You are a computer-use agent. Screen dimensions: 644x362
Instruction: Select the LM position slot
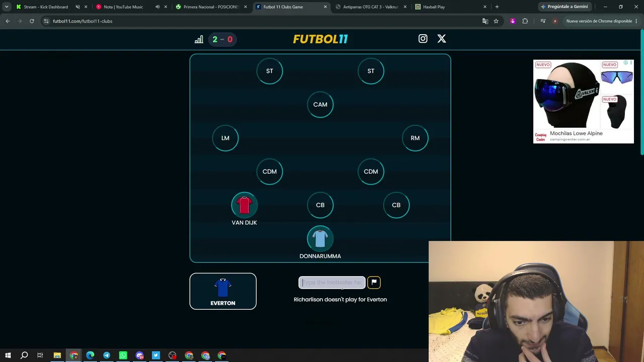tap(225, 138)
